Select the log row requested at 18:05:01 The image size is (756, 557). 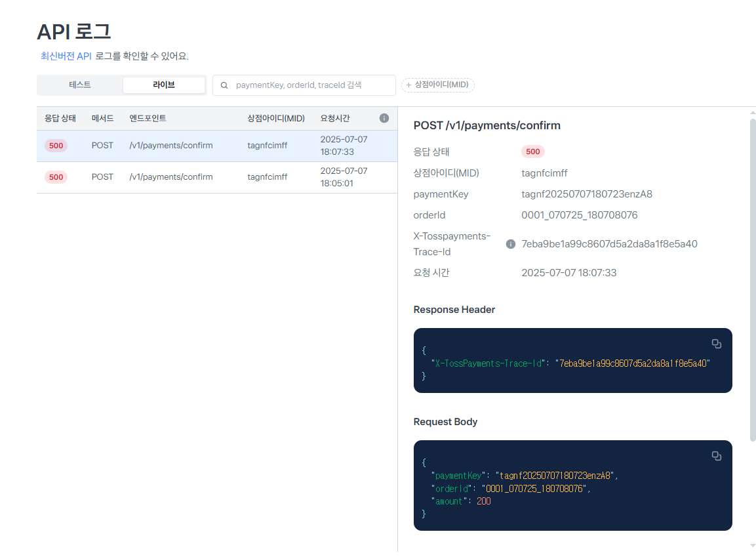click(217, 178)
